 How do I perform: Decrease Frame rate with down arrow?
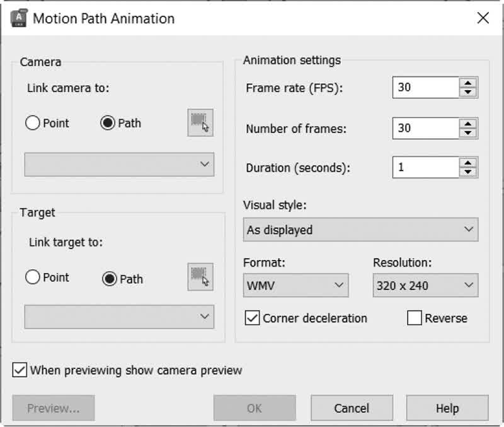tap(468, 92)
